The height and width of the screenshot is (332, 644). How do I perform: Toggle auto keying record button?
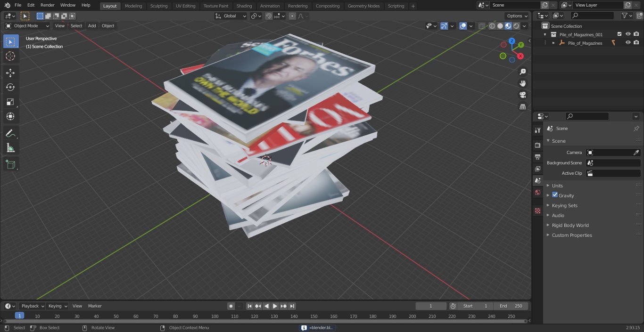231,306
